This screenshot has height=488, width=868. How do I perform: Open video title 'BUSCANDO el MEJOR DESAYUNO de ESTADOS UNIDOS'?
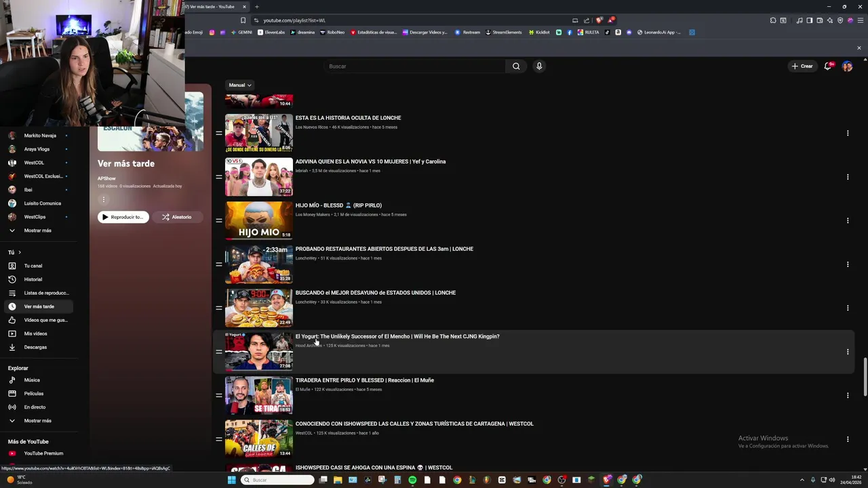click(376, 293)
